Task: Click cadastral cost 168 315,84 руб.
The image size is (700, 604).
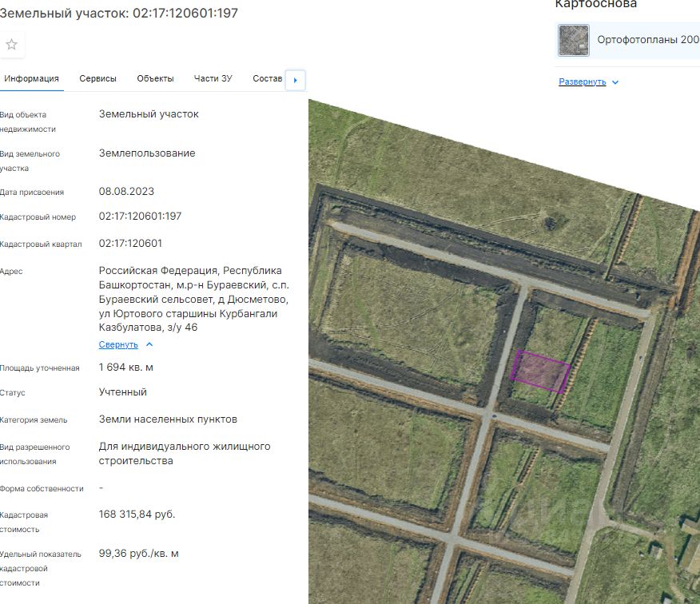Action: coord(137,515)
